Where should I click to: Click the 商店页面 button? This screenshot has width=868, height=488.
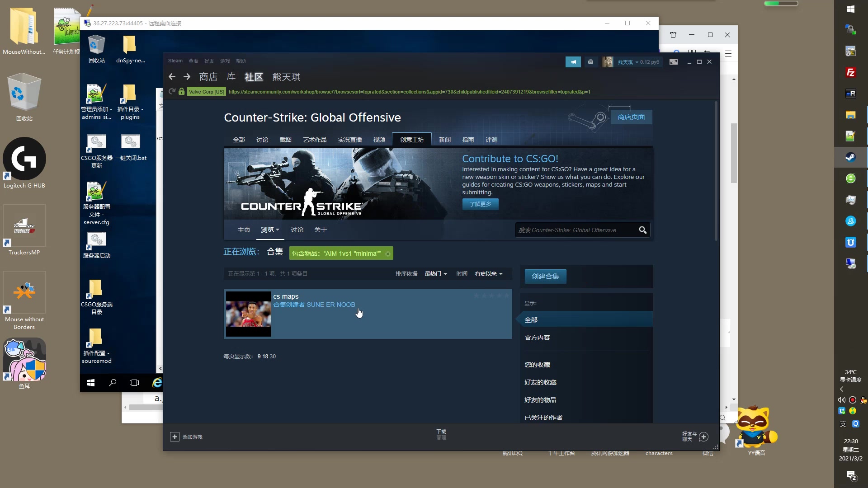631,117
